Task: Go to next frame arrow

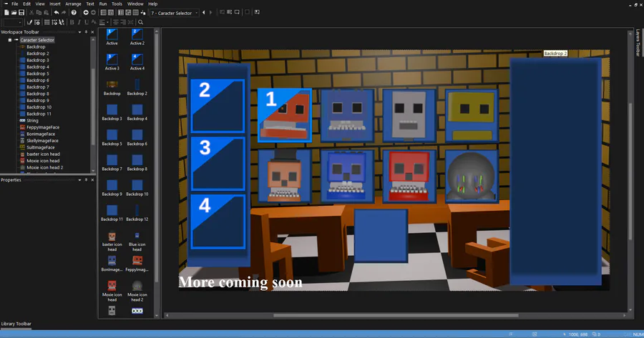Action: coord(210,13)
